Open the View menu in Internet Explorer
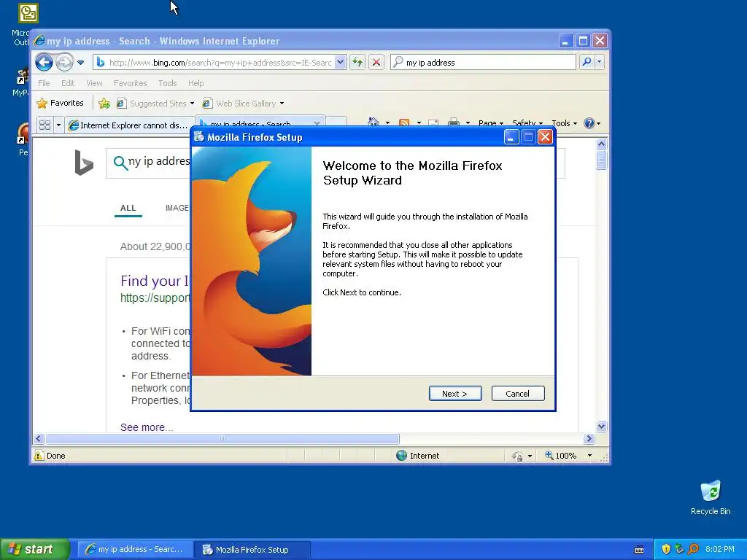The width and height of the screenshot is (747, 560). [94, 83]
